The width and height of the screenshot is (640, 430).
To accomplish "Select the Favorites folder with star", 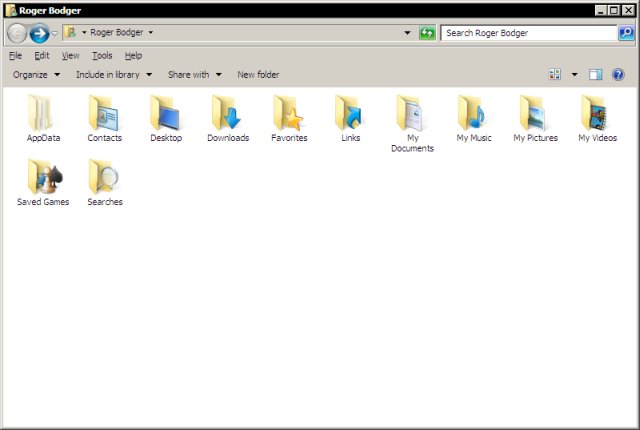I will click(289, 114).
